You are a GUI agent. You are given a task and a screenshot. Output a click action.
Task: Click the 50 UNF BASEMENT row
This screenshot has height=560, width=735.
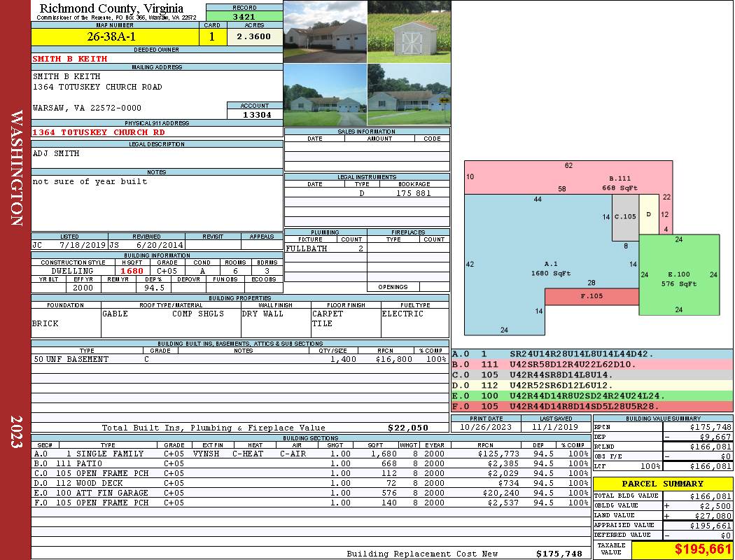tap(240, 359)
